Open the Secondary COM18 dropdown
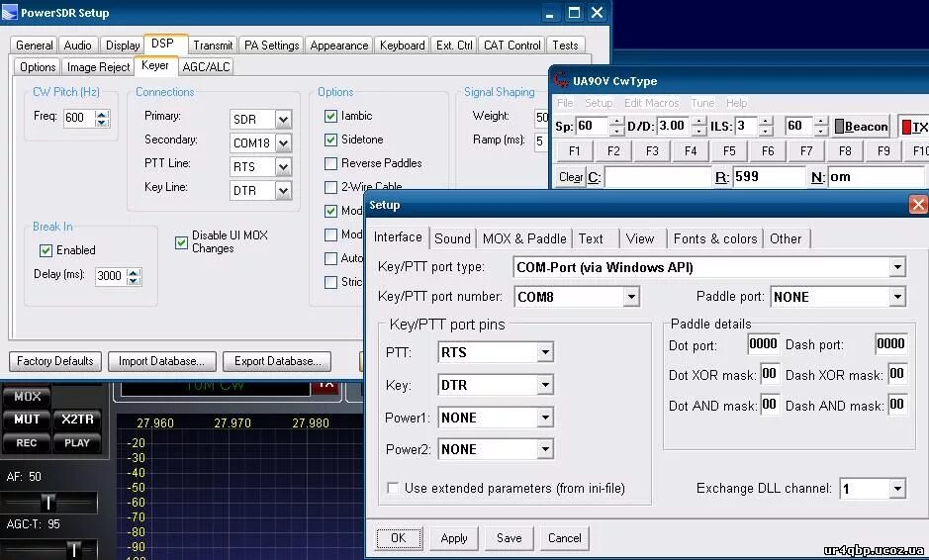Screen dimensions: 929x560 283,142
